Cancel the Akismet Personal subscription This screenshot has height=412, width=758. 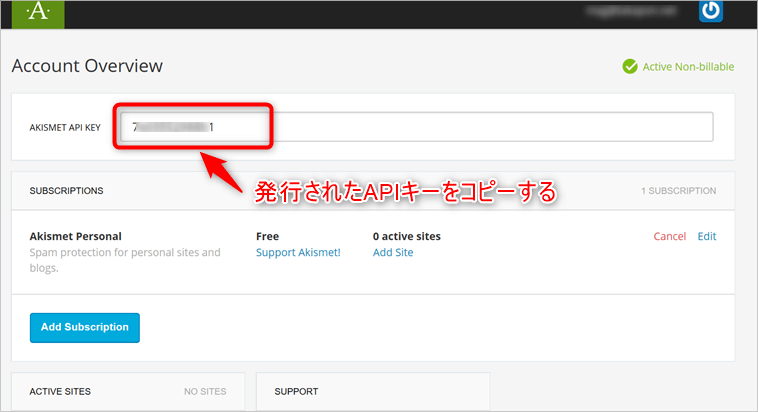coord(669,236)
